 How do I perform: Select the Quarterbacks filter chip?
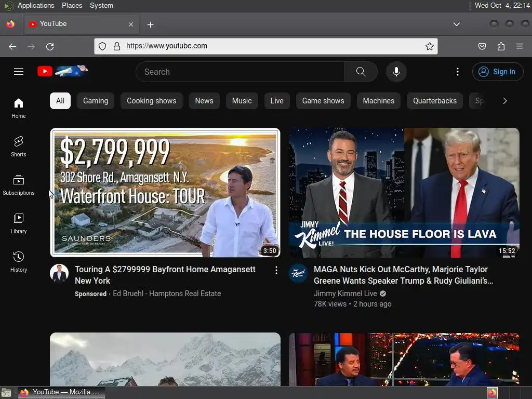pyautogui.click(x=435, y=101)
